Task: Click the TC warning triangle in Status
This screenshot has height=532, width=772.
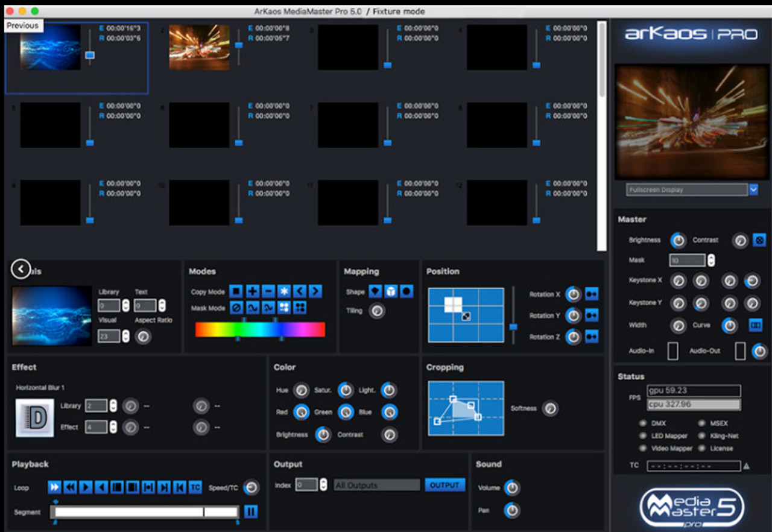Action: pyautogui.click(x=747, y=466)
